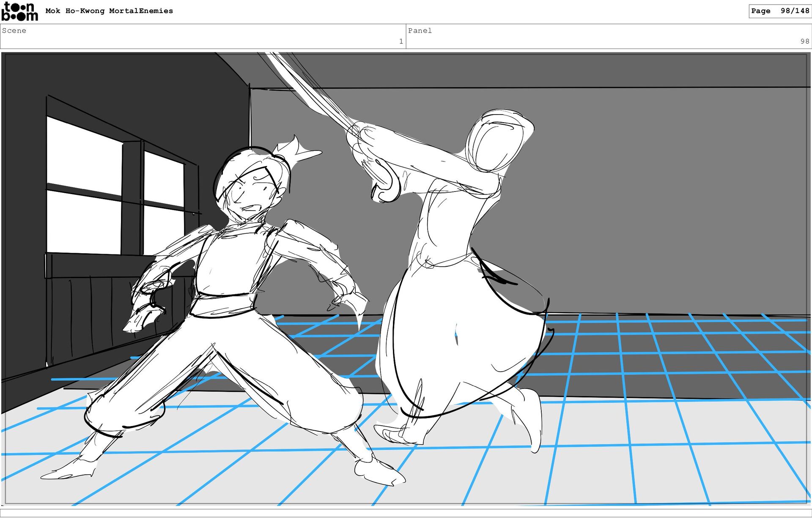
Task: Click the scene number 1 value
Action: 401,41
